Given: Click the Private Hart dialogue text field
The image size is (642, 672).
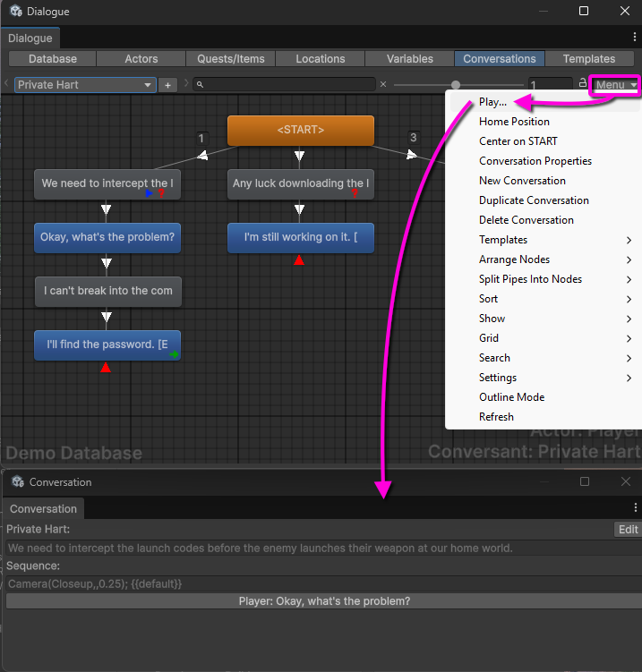Looking at the screenshot, I should pos(324,549).
